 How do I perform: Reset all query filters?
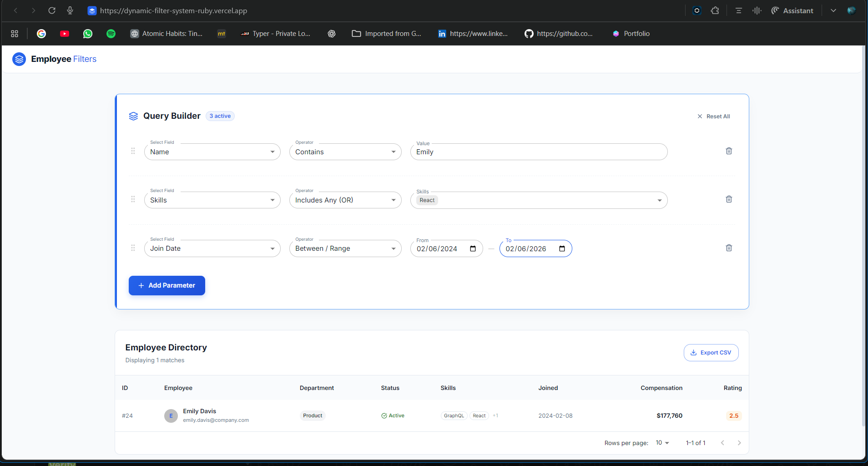(713, 116)
